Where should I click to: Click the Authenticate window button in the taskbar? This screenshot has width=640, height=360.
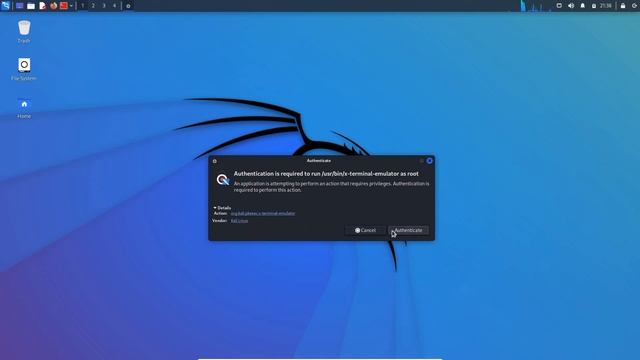[x=128, y=6]
